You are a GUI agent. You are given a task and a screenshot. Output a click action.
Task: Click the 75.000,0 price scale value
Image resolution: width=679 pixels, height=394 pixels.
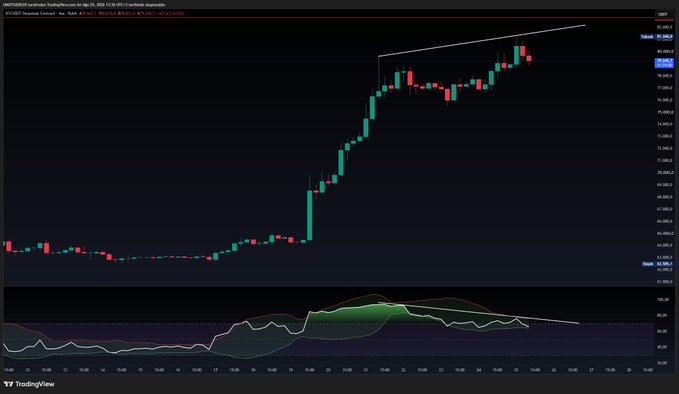pyautogui.click(x=665, y=112)
